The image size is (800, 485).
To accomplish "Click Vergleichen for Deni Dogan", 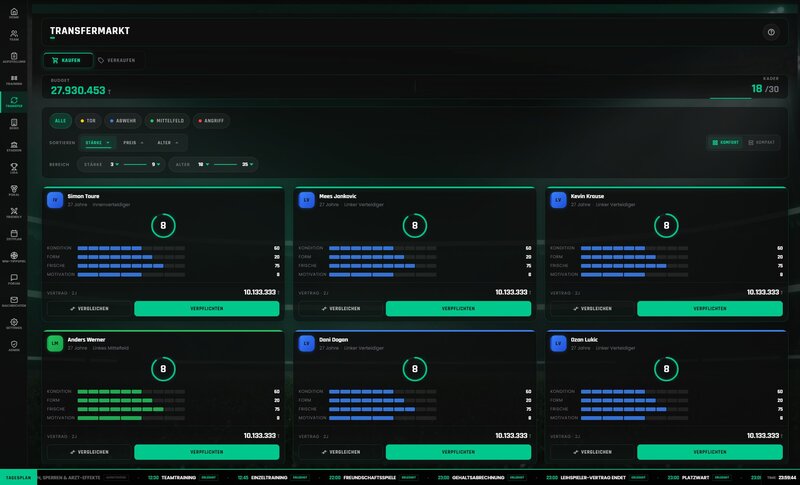I will click(341, 452).
